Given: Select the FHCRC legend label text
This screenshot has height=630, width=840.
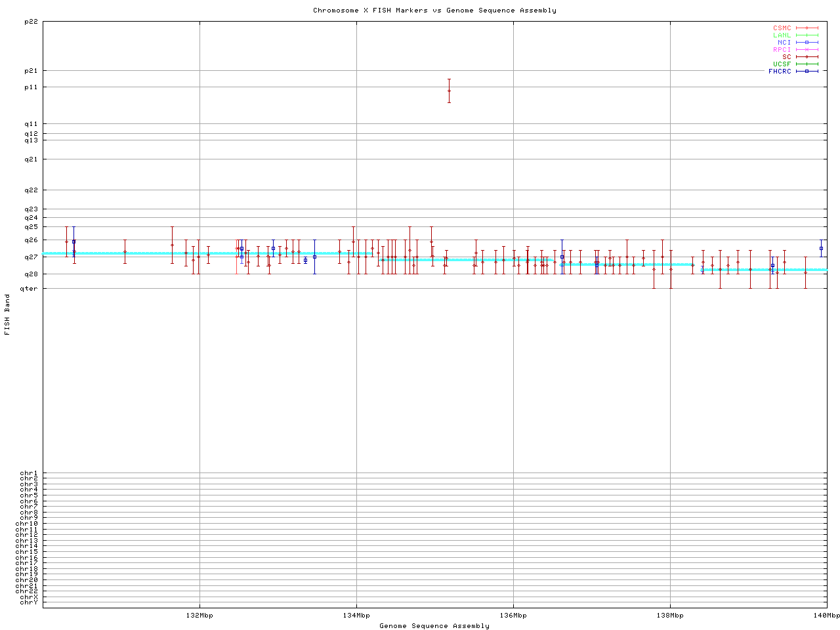Looking at the screenshot, I should [x=780, y=72].
